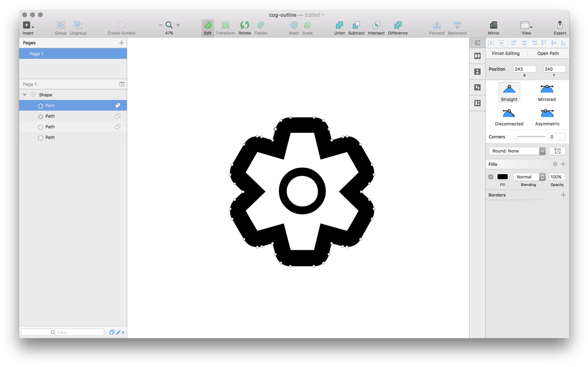Move layer Forward using toolbar

(x=437, y=25)
